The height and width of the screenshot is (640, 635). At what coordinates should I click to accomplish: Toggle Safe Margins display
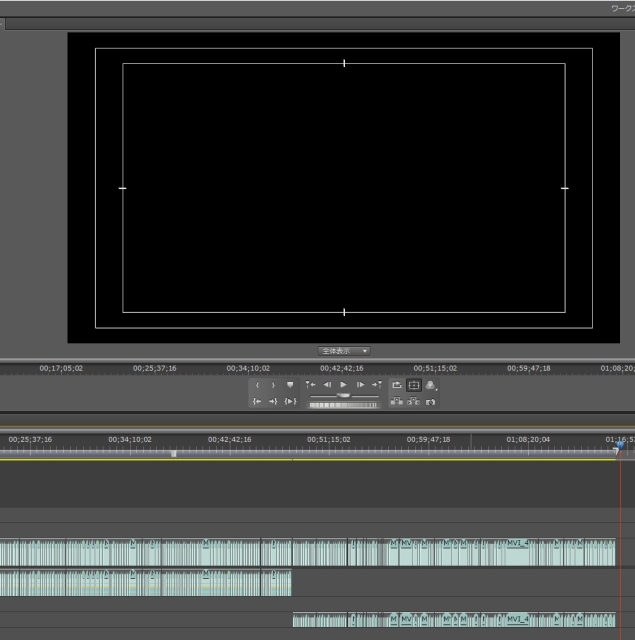(x=413, y=385)
